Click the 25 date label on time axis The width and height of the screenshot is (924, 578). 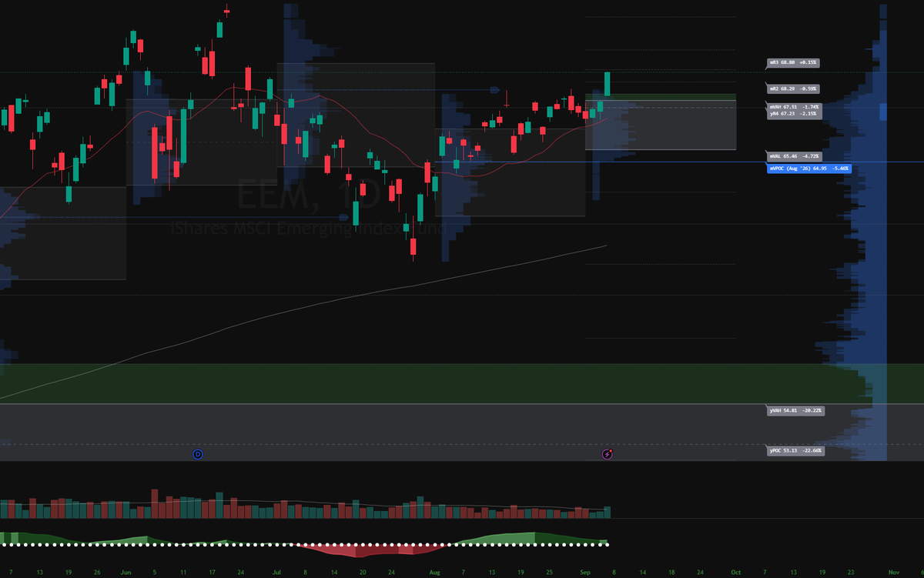point(550,573)
